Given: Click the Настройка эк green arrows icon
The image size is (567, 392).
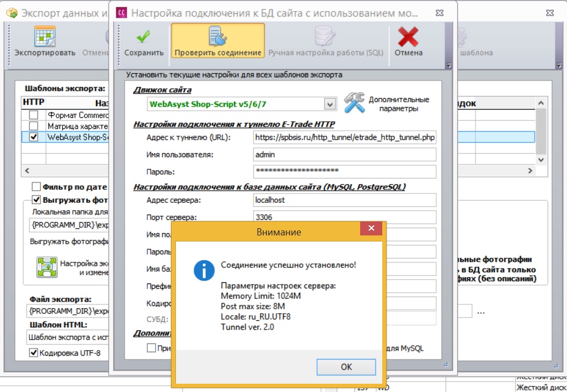Looking at the screenshot, I should 47,267.
